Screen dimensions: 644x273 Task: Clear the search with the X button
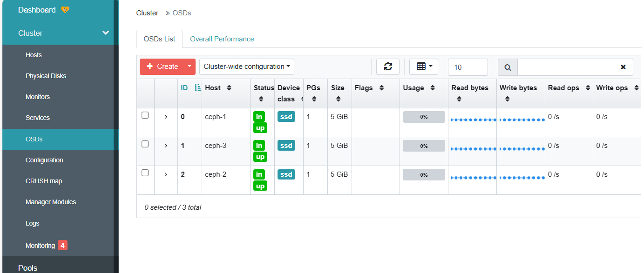pyautogui.click(x=623, y=67)
